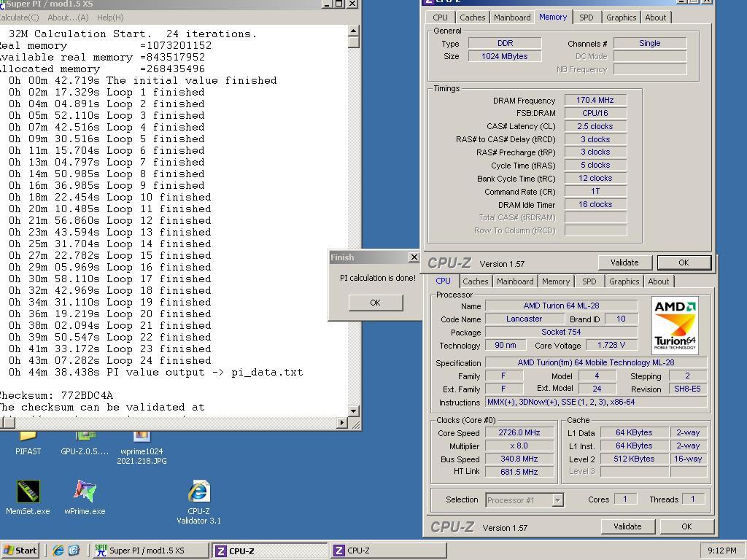Select Mainboard tab in upper CPU-Z window
Viewport: 747px width, 560px height.
coord(512,17)
